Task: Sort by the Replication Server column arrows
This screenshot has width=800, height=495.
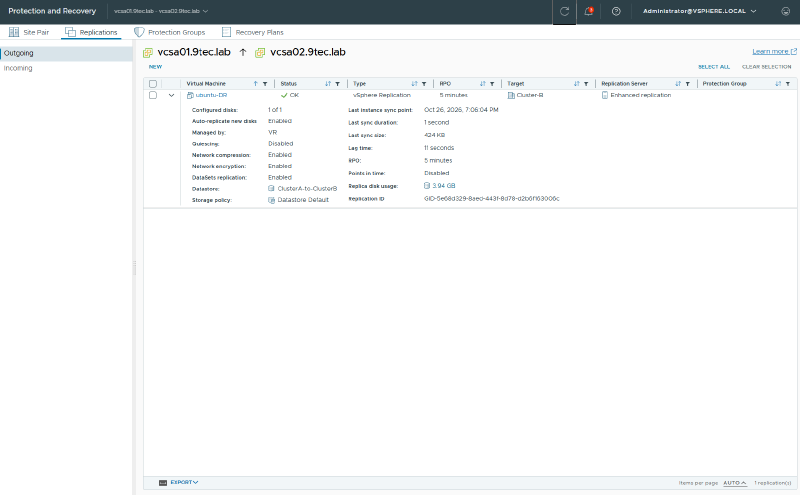Action: tap(678, 84)
